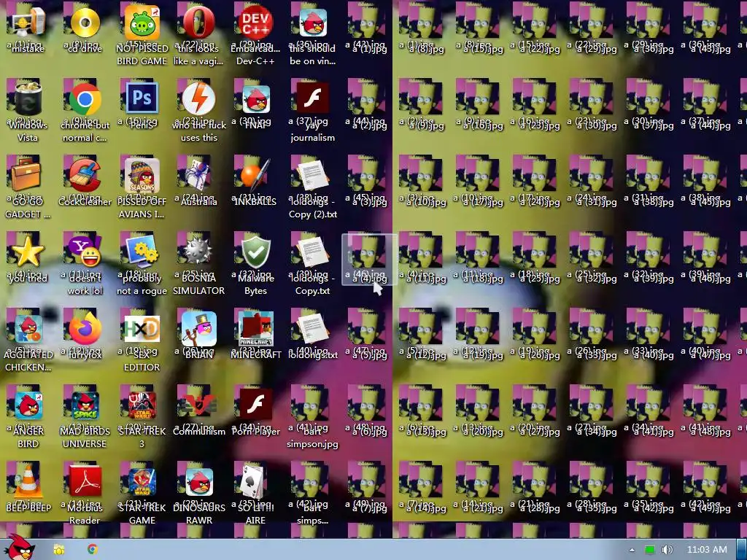This screenshot has width=747, height=560.
Task: Open Flash icon beside bart simpson.jpg
Action: click(255, 405)
